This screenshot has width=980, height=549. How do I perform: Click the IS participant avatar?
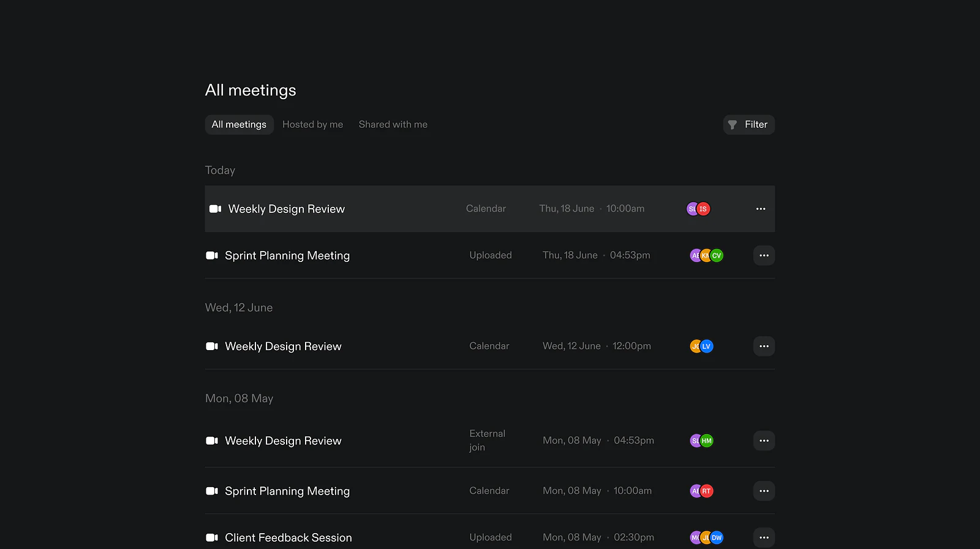click(703, 209)
